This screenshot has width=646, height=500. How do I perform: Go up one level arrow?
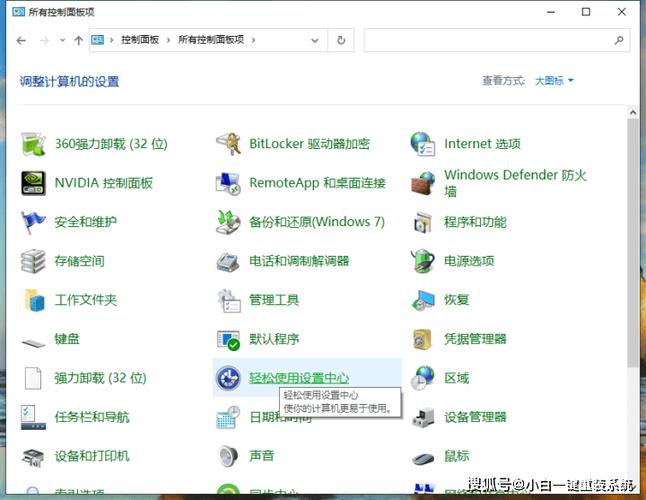(79, 40)
